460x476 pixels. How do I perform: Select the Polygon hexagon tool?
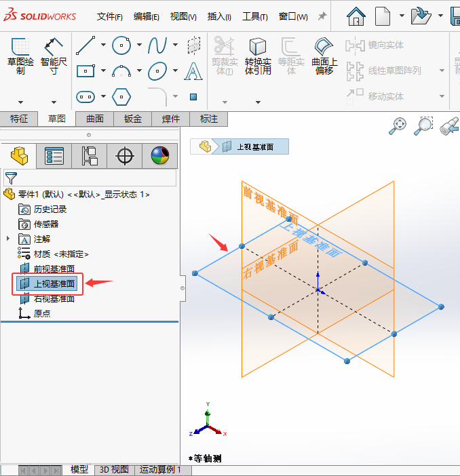click(x=121, y=97)
